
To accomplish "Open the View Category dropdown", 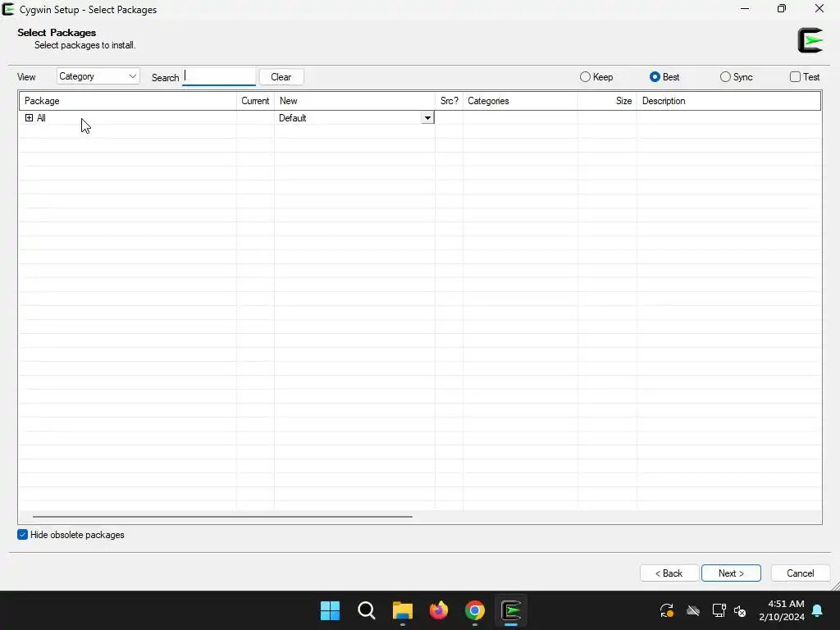I will click(x=98, y=76).
